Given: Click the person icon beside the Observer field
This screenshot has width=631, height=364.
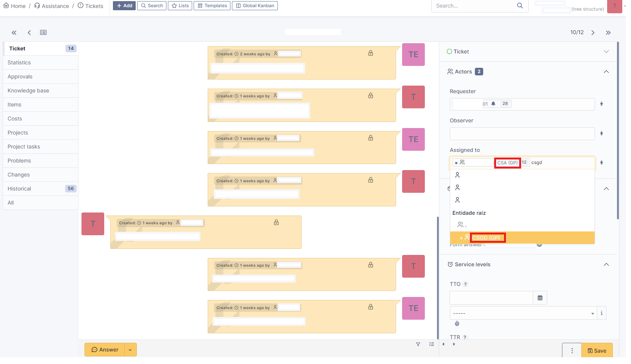Looking at the screenshot, I should coord(601,133).
